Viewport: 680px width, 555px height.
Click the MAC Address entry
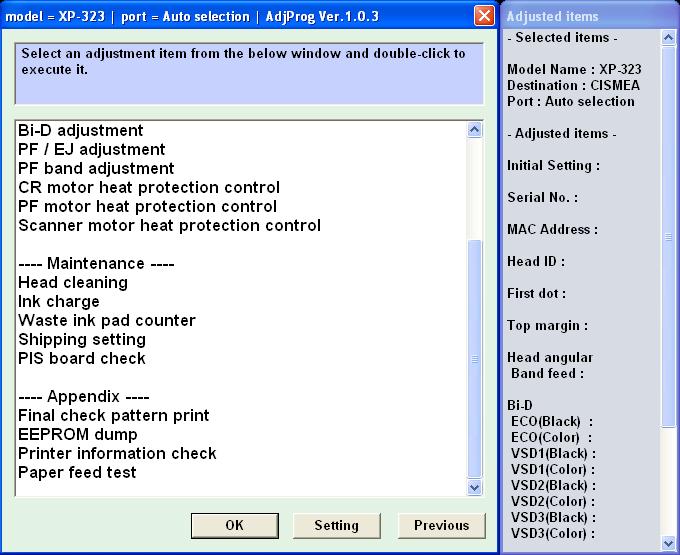552,230
